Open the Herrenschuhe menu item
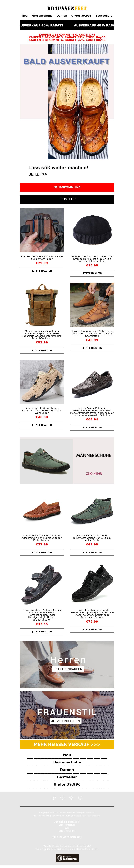This screenshot has width=134, height=868. [x=42, y=15]
